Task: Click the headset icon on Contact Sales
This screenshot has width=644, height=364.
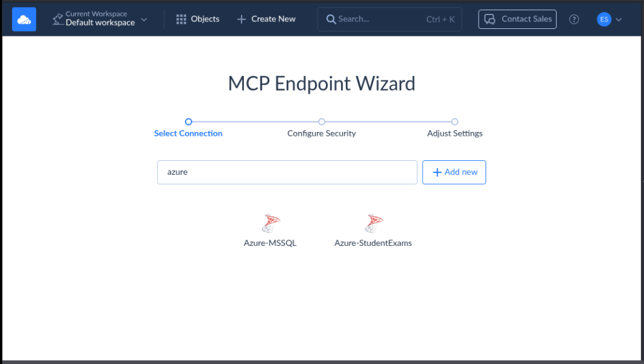Action: [490, 19]
